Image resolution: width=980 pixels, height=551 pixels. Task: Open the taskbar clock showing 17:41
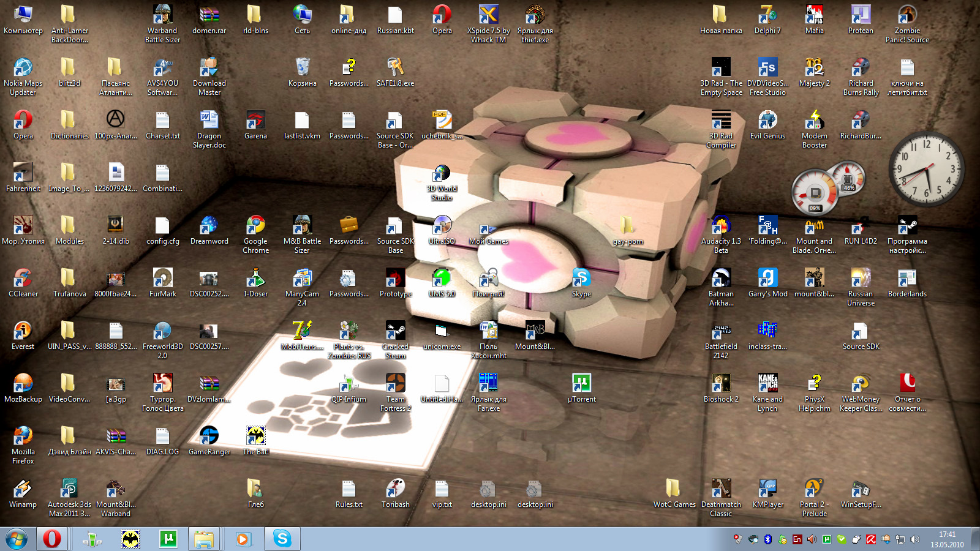click(947, 539)
